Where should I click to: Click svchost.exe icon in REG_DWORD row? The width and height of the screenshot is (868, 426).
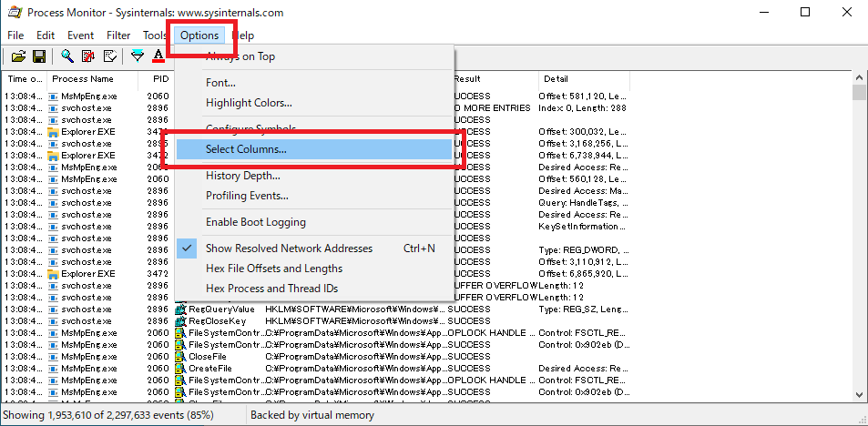tap(53, 250)
